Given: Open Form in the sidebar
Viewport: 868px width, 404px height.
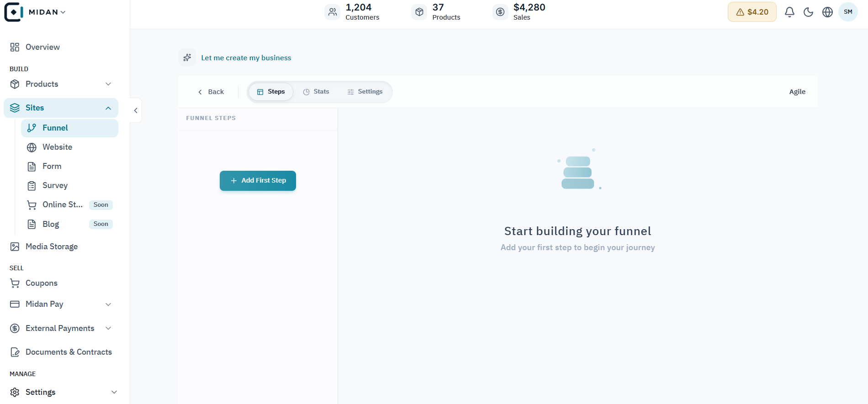Looking at the screenshot, I should click(x=69, y=166).
